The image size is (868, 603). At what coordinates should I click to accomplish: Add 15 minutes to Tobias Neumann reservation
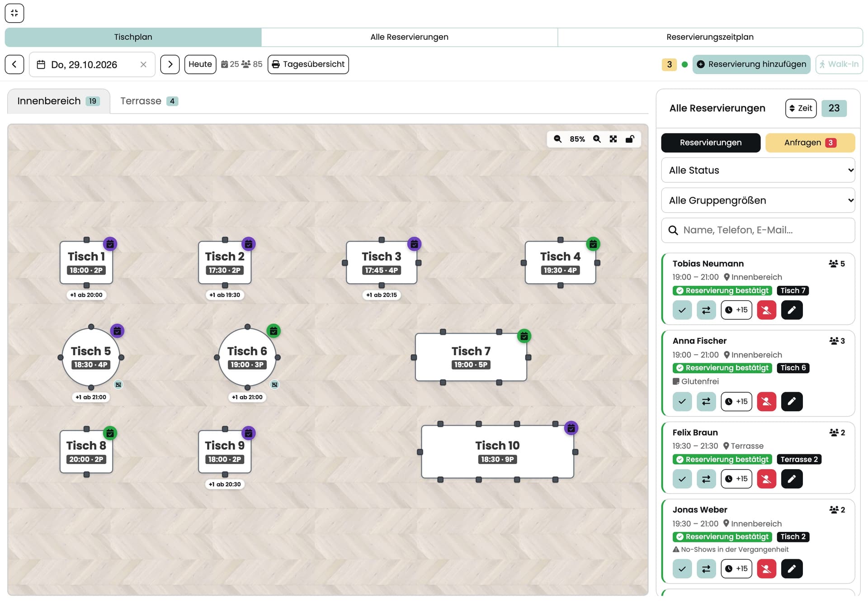(736, 310)
